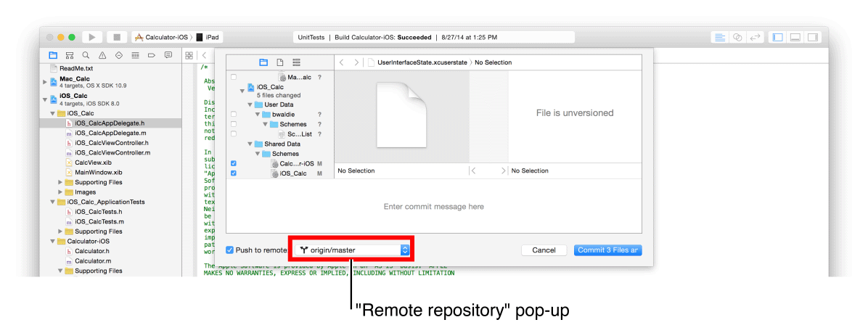Collapse the Shared Data folder in commit sheet
868x333 pixels.
point(250,144)
